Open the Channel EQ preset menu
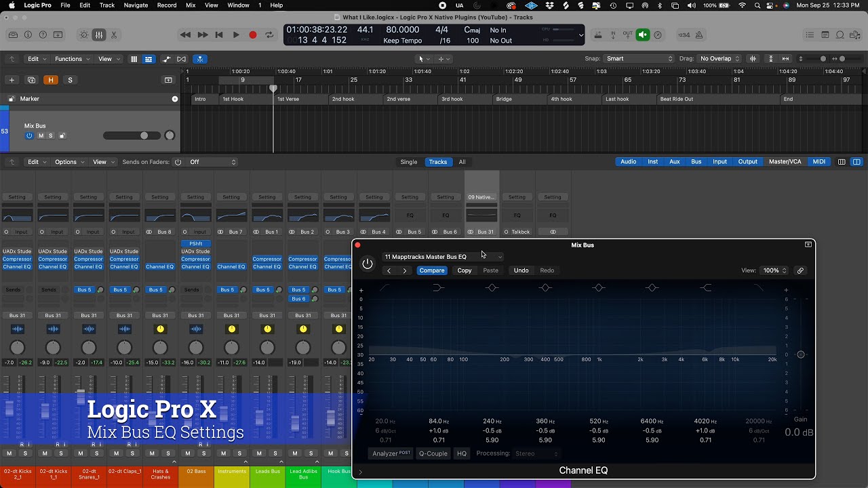 pyautogui.click(x=443, y=257)
